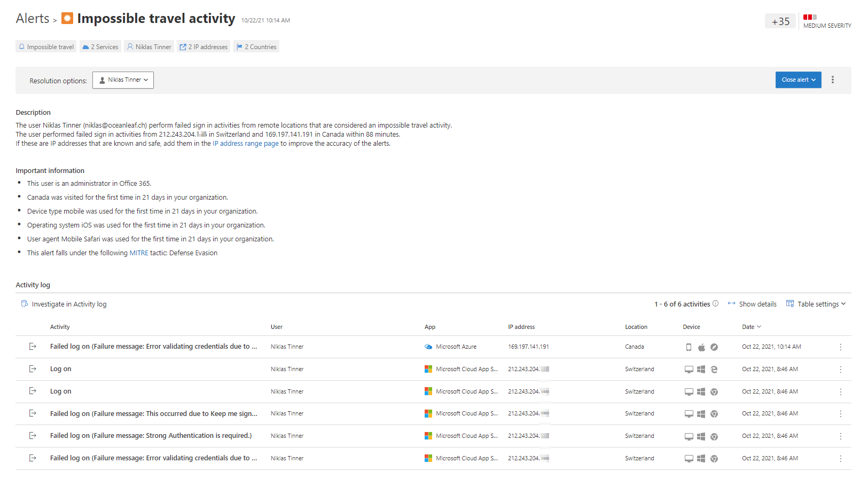Click the orange alert icon beside the title

coord(67,18)
